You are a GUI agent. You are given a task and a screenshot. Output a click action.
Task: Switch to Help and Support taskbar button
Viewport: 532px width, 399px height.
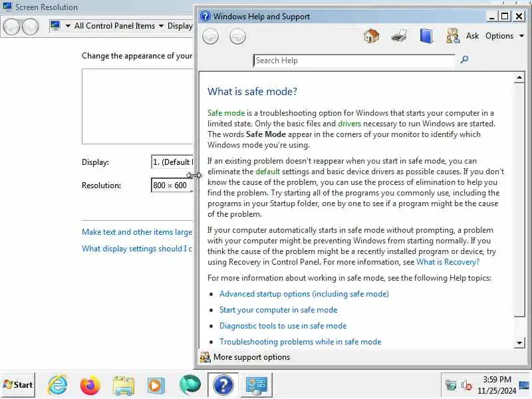tap(223, 385)
